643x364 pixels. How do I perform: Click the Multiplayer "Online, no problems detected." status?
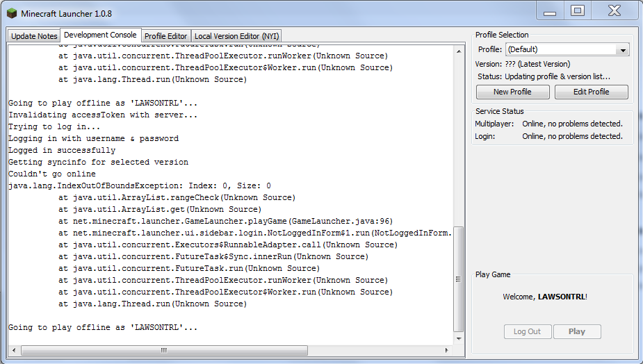(x=573, y=124)
